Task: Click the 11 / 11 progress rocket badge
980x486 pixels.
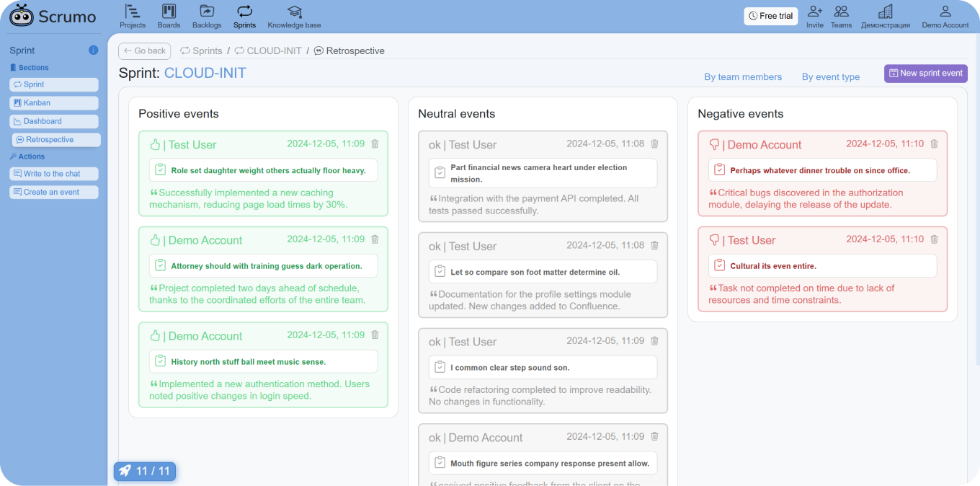Action: (x=145, y=471)
